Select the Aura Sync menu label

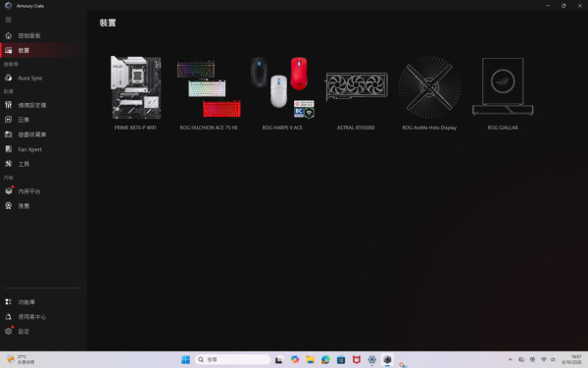[x=30, y=78]
